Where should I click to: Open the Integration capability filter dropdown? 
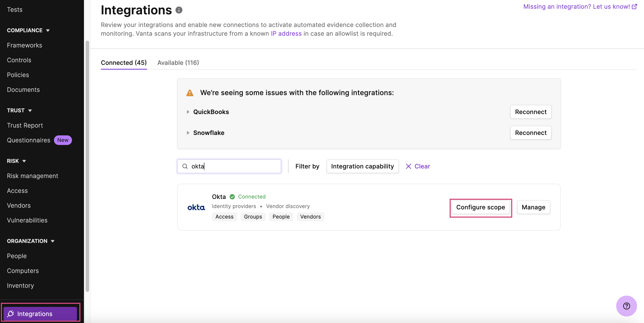362,166
